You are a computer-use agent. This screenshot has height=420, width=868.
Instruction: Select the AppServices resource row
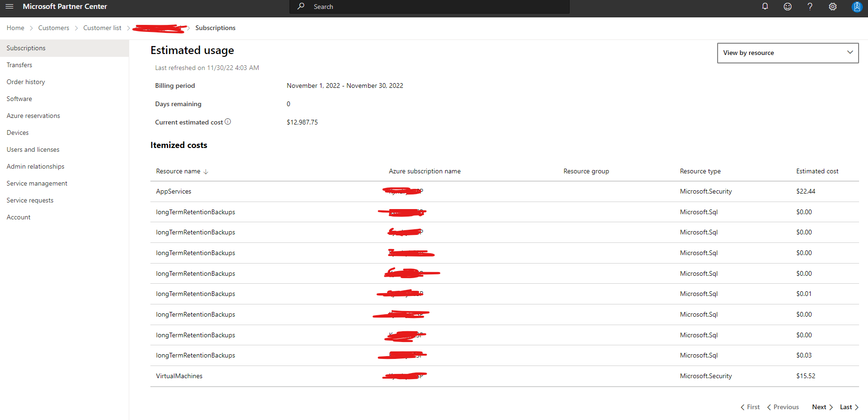(x=504, y=191)
